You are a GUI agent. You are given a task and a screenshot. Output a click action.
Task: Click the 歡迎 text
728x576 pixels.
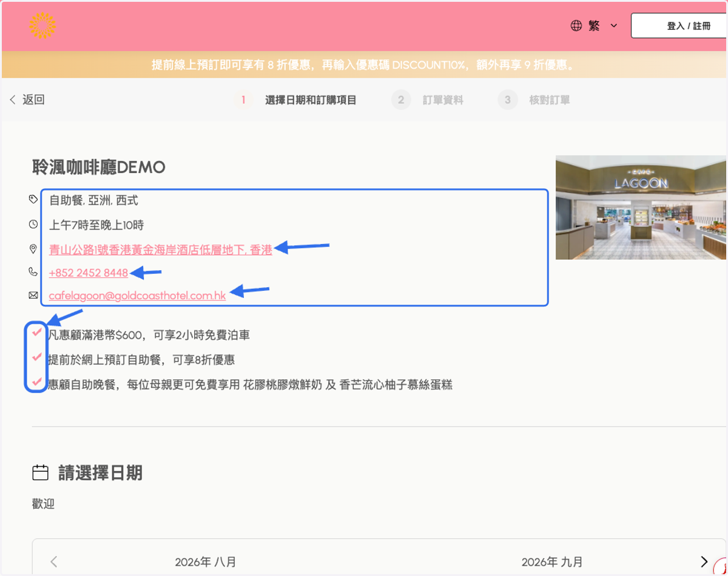pyautogui.click(x=43, y=504)
